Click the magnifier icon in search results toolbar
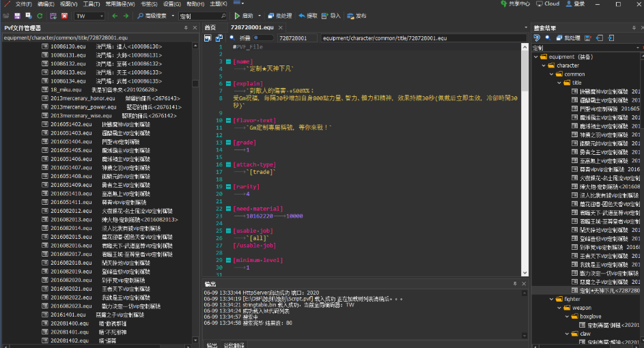Screen dimensions: 644x348 pos(548,38)
